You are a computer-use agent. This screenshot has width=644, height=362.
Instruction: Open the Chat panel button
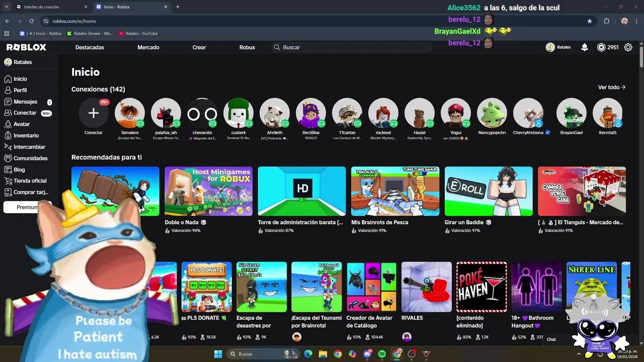552,339
